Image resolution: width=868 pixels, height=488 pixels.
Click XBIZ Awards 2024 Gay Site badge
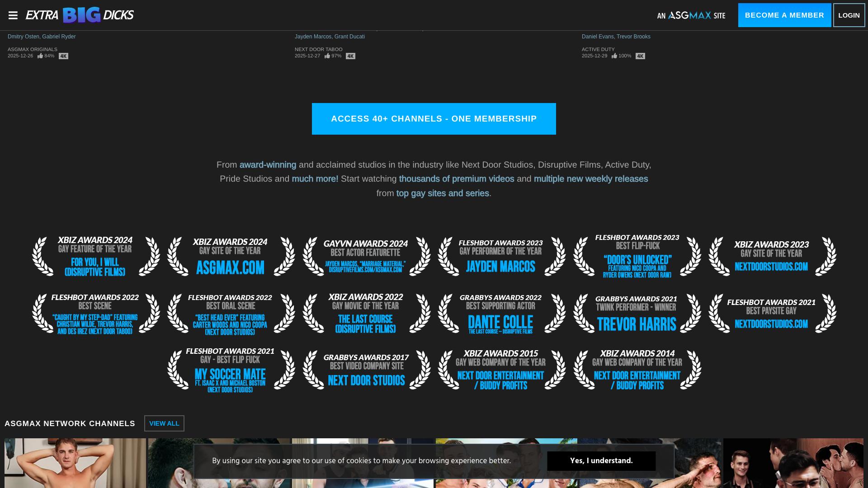point(231,256)
